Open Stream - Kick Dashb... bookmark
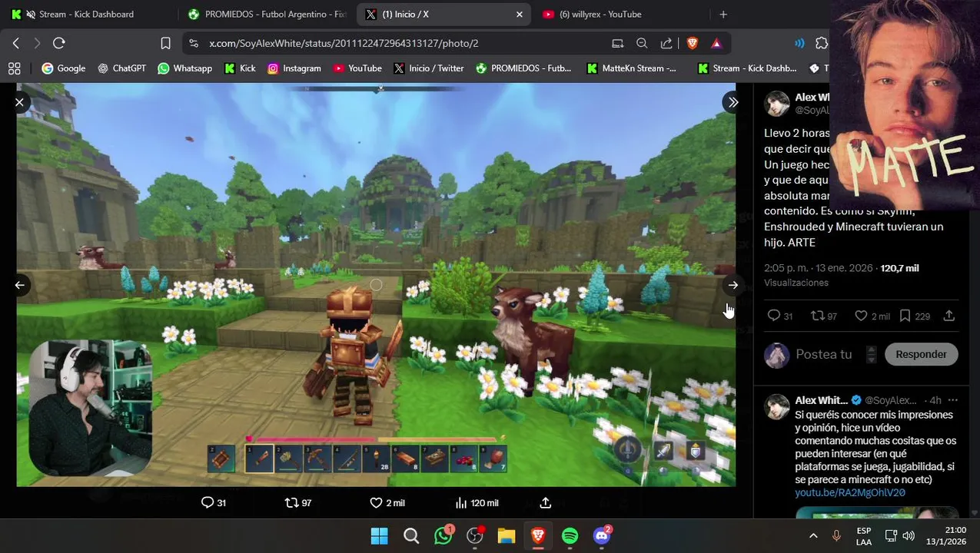980x553 pixels. coord(747,68)
